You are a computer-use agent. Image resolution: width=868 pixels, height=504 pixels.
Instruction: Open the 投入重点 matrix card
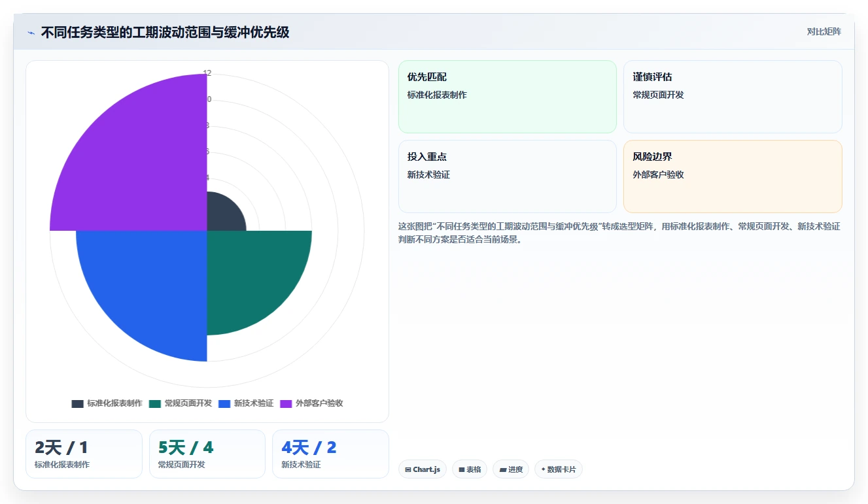coord(508,176)
